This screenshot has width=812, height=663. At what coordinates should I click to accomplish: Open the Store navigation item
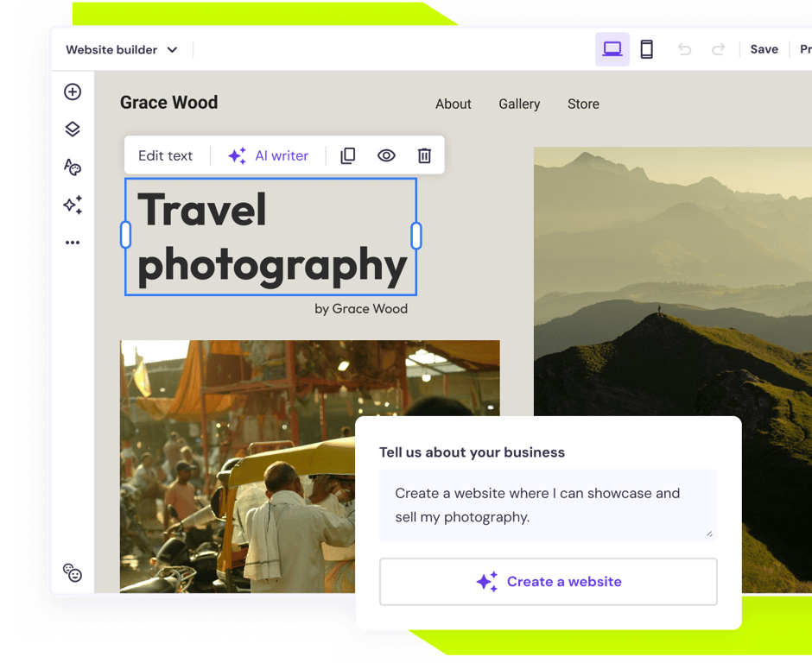tap(583, 104)
